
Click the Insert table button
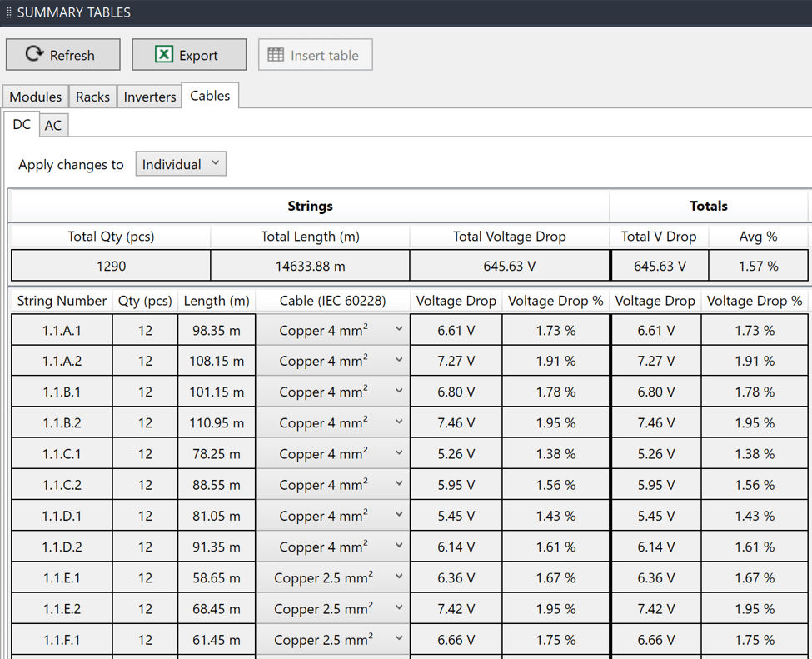[x=315, y=55]
